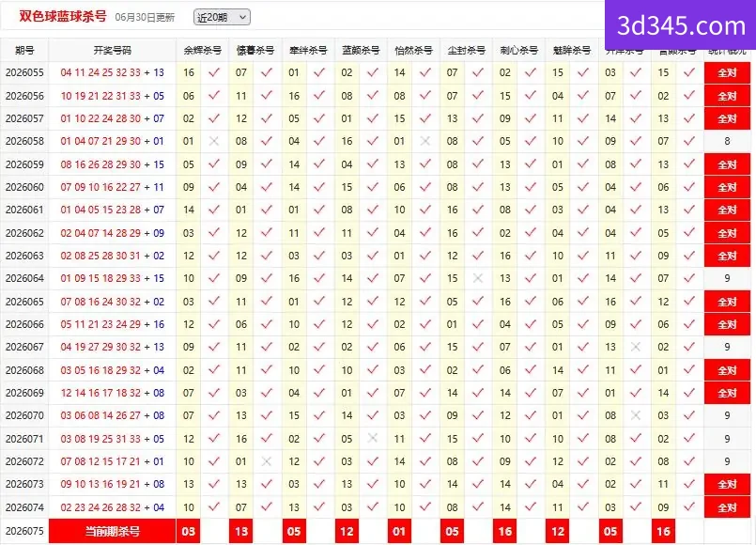Click the dropdown arrow beside 近20期

pyautogui.click(x=242, y=17)
